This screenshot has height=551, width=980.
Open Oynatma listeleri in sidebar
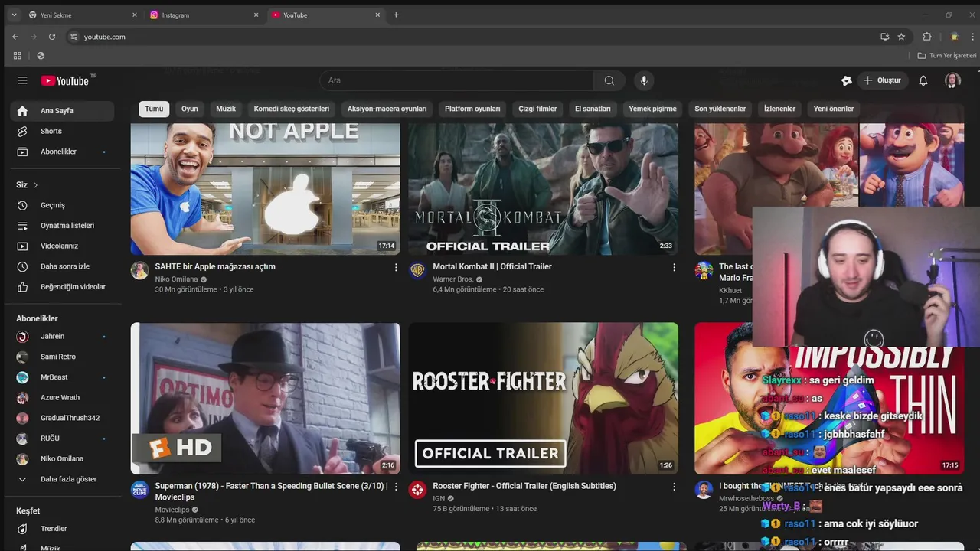click(x=61, y=226)
